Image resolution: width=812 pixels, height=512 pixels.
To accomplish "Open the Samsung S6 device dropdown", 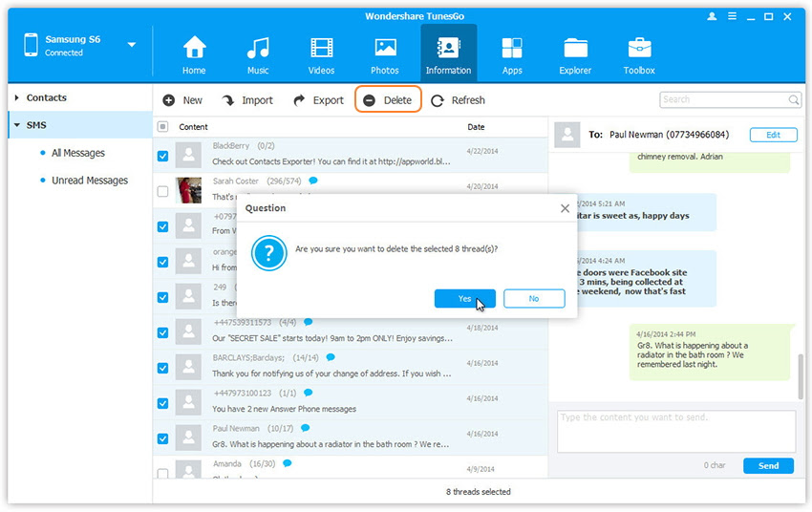I will [132, 45].
